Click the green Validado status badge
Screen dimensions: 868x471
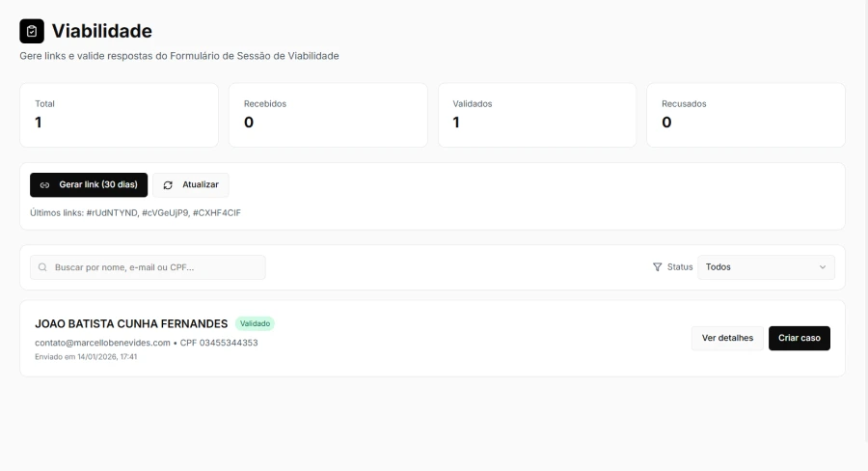pyautogui.click(x=255, y=324)
